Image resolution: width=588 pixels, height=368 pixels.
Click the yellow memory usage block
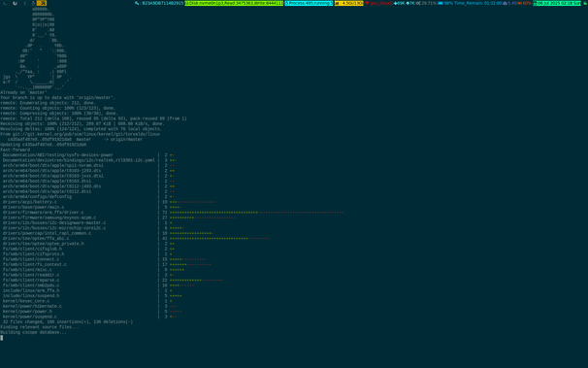[348, 3]
